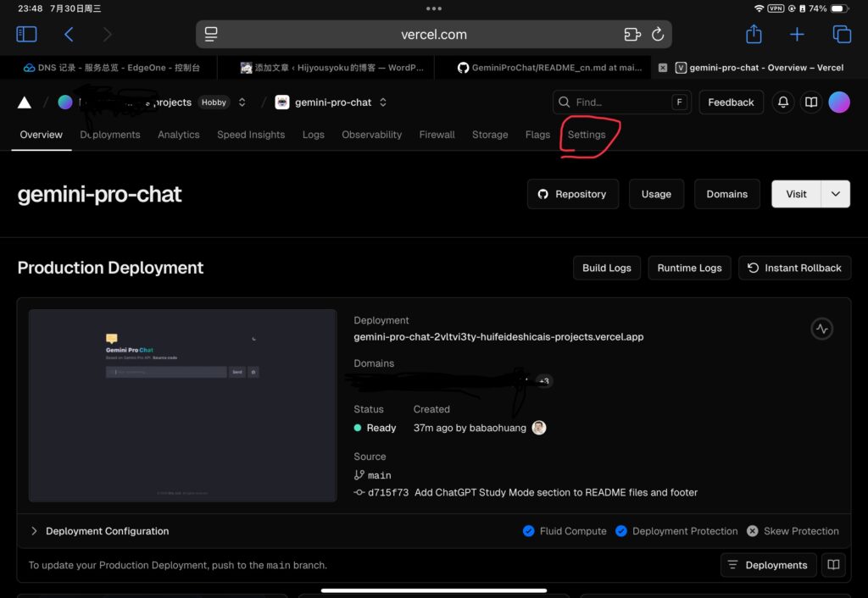Go back with Safari back arrow

click(x=69, y=34)
